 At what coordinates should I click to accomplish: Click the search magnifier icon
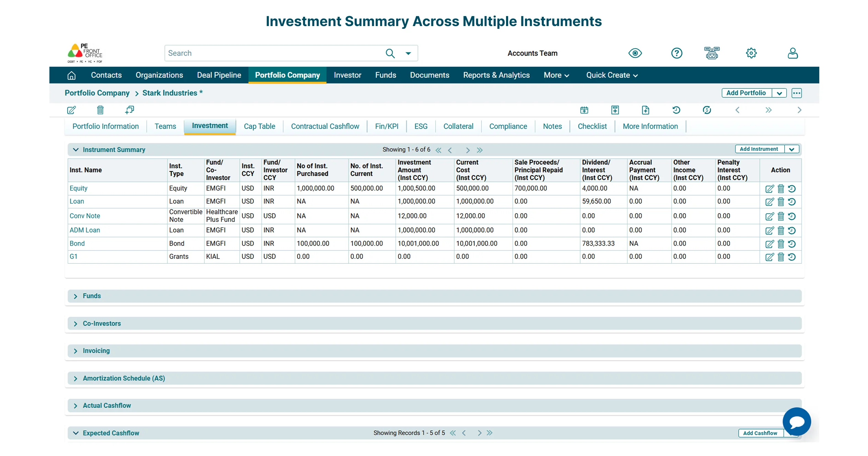(x=390, y=53)
